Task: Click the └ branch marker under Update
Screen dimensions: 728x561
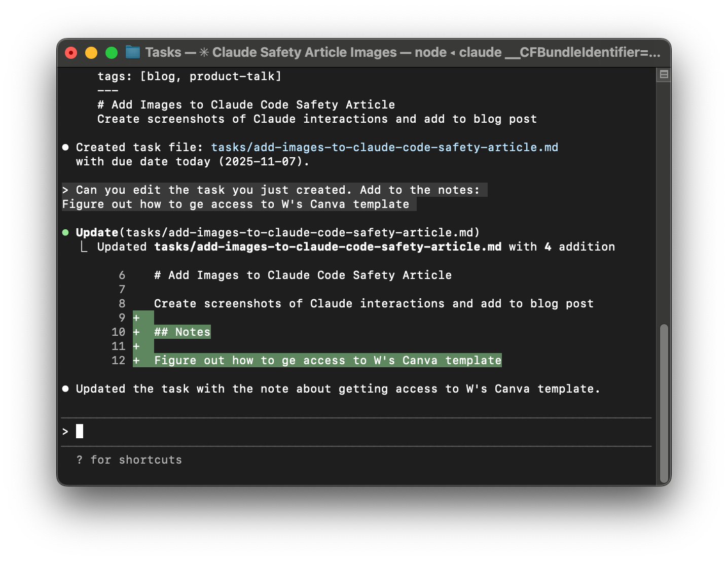Action: tap(84, 247)
